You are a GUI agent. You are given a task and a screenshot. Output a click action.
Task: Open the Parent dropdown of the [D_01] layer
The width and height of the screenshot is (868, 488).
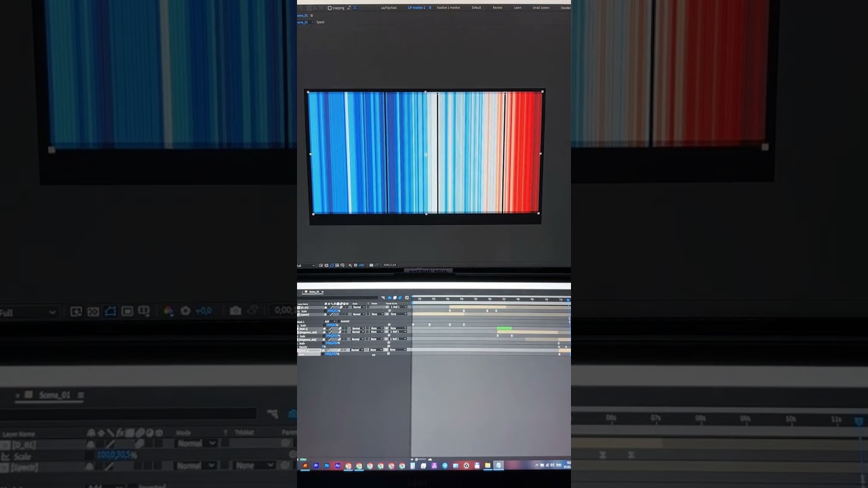(399, 307)
